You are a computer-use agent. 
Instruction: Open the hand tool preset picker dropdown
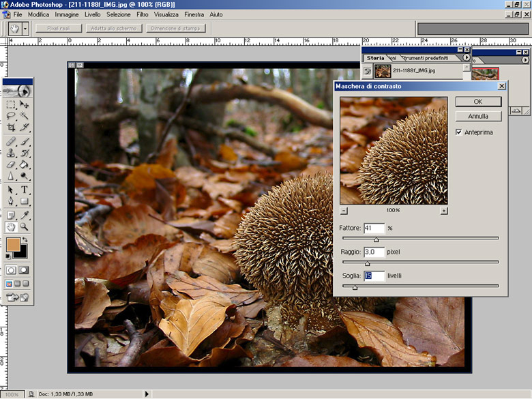pos(26,29)
